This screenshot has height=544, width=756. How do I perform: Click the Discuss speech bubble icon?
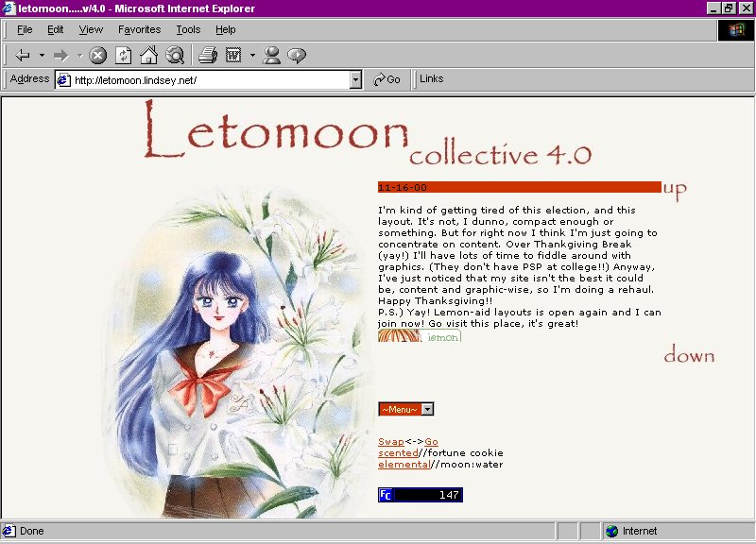[297, 56]
